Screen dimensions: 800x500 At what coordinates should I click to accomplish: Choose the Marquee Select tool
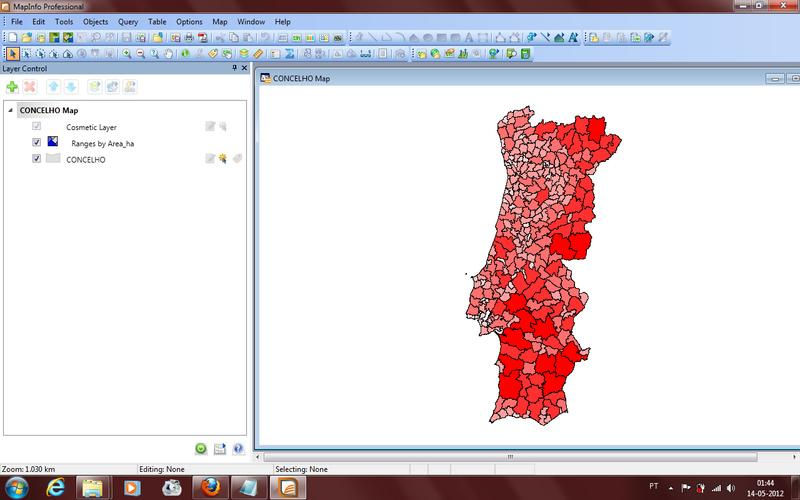click(x=27, y=54)
